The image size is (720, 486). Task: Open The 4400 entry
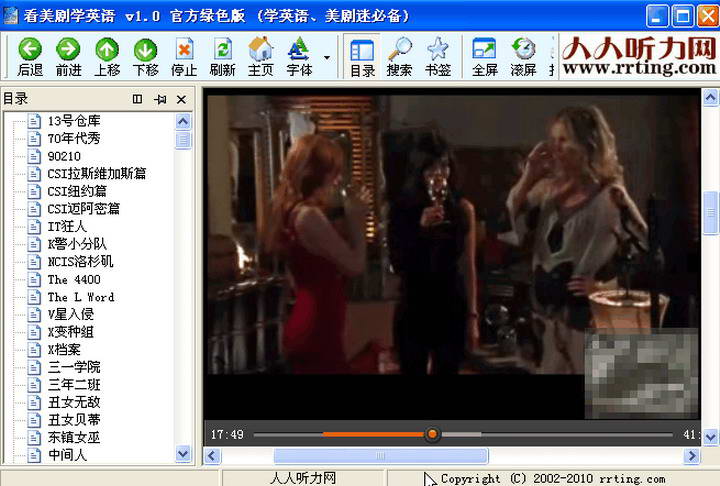[74, 279]
